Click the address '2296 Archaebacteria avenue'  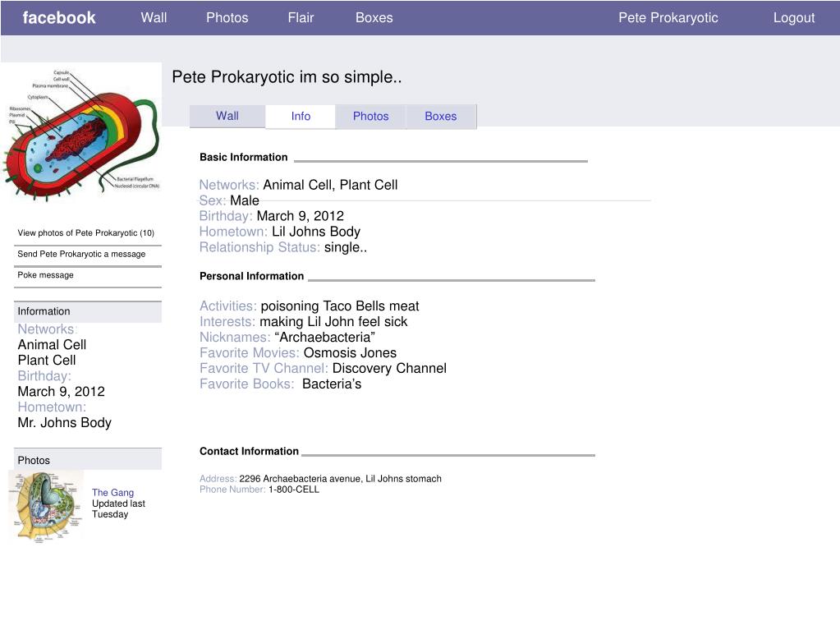click(x=301, y=478)
